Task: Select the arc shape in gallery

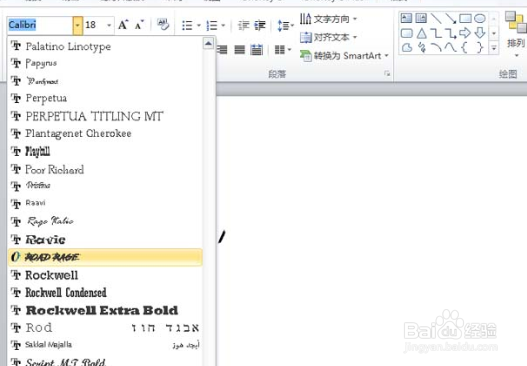Action: (x=436, y=47)
